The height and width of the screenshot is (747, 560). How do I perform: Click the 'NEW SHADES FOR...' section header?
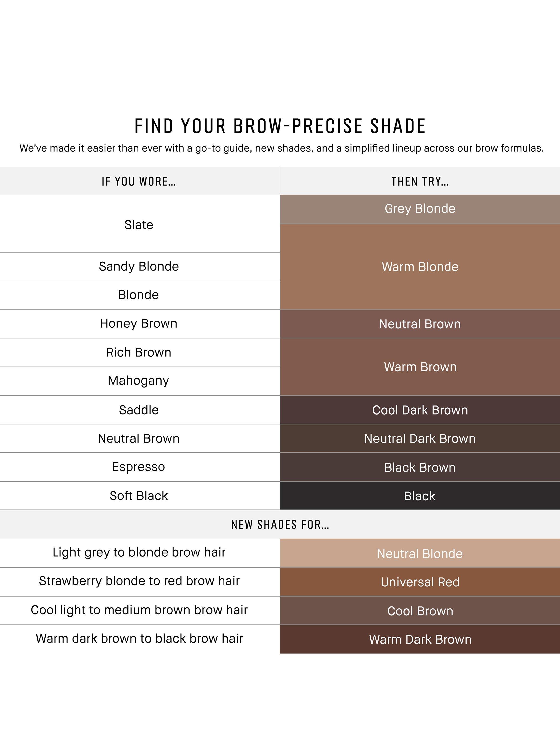pyautogui.click(x=280, y=524)
